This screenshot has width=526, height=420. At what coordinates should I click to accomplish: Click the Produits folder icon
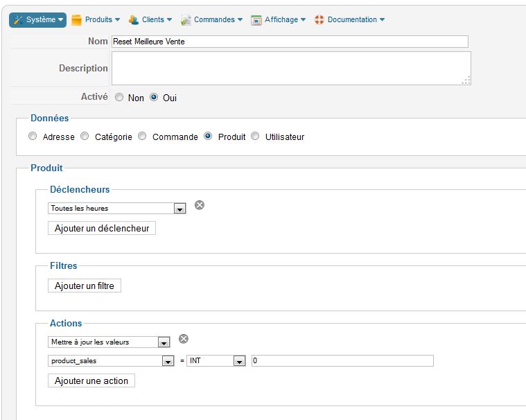click(76, 20)
